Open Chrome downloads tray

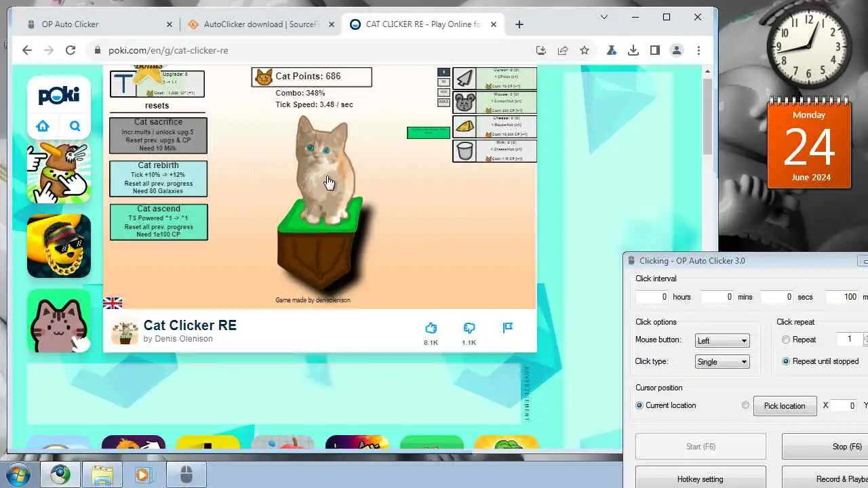(x=633, y=50)
